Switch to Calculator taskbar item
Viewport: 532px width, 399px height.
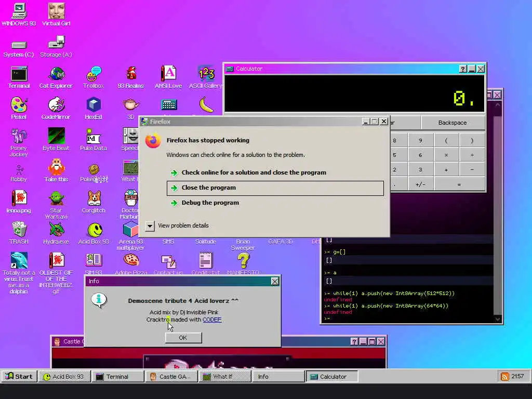[332, 377]
